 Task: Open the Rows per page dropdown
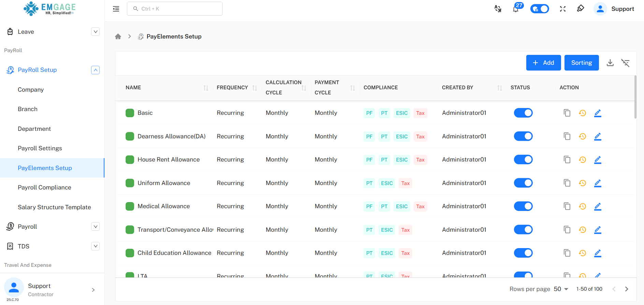[x=561, y=289]
